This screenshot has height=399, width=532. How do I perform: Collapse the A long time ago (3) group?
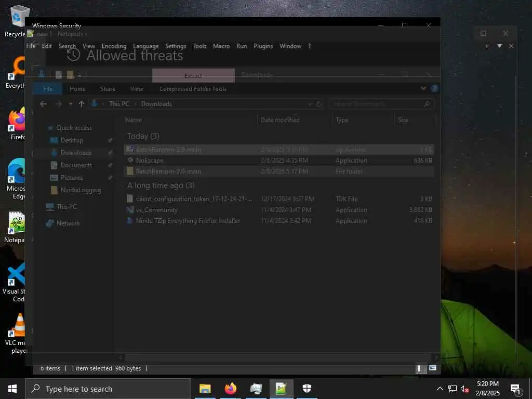[123, 185]
